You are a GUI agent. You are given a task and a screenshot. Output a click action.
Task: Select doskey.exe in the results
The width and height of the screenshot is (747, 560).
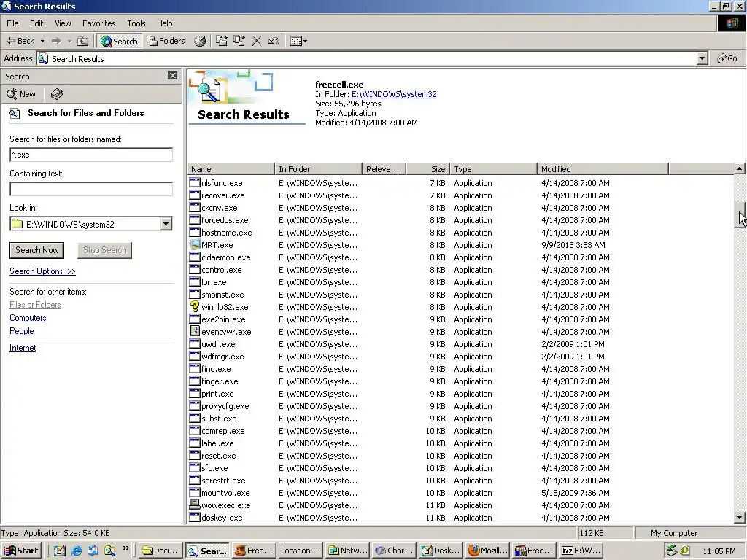click(x=222, y=518)
